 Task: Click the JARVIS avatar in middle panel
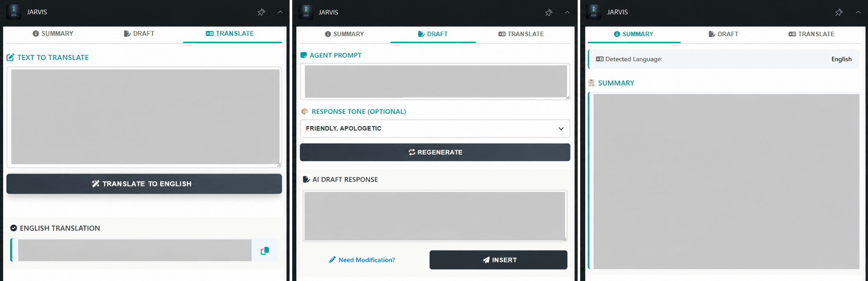pyautogui.click(x=306, y=12)
